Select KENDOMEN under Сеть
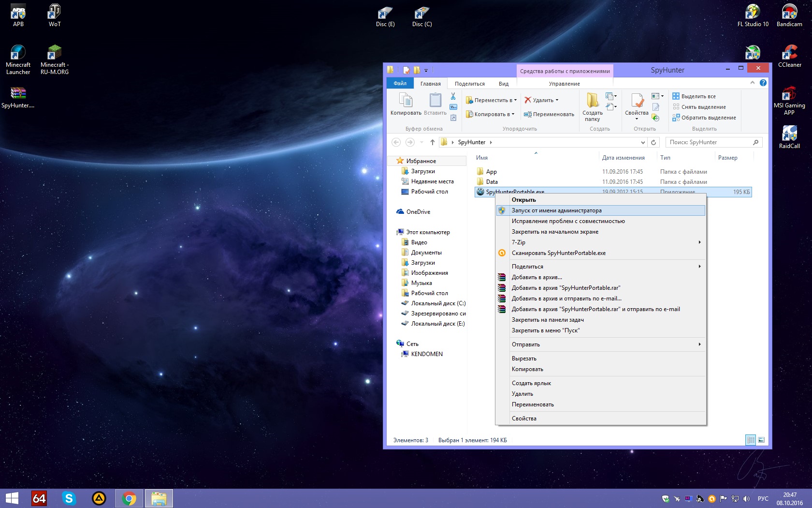 tap(422, 354)
